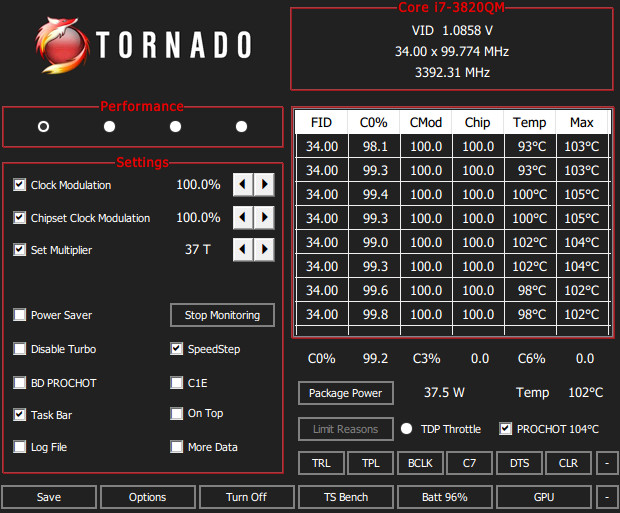The height and width of the screenshot is (513, 620).
Task: Enable the Log File checkbox
Action: [x=19, y=447]
